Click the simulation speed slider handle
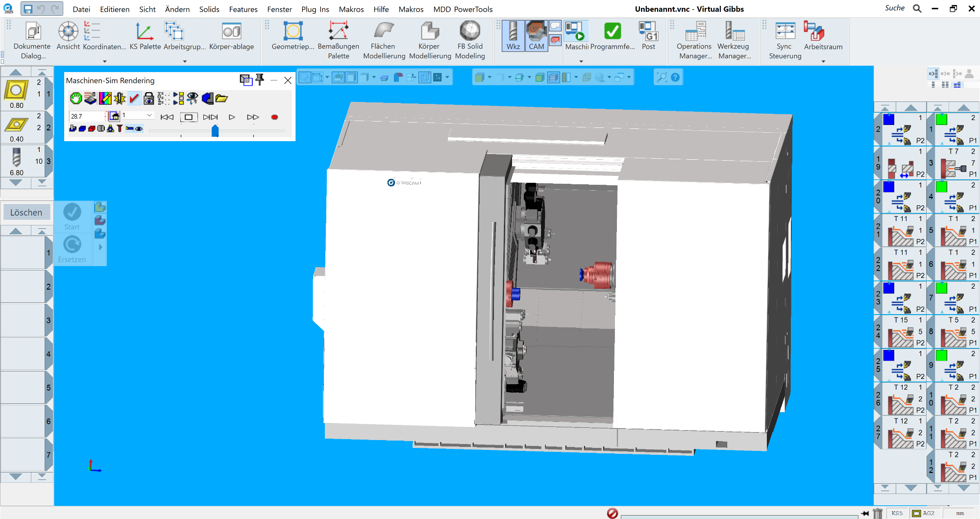Viewport: 980px width, 519px height. click(x=215, y=130)
